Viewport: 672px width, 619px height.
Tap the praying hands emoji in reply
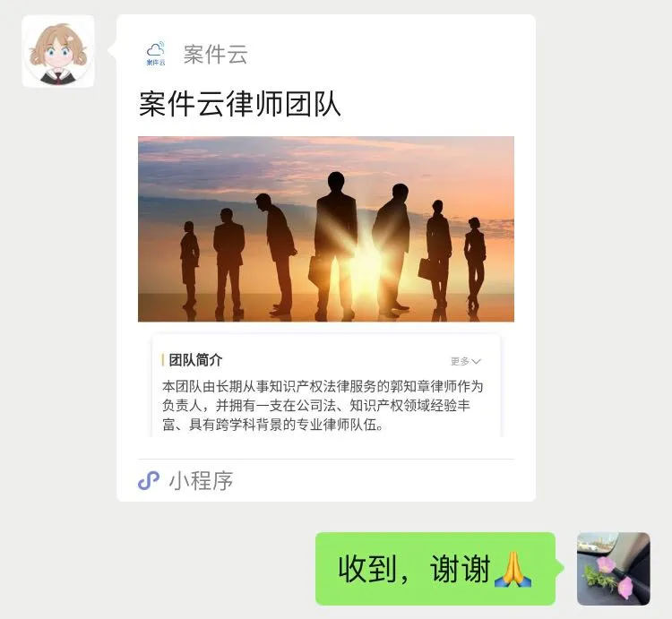(x=513, y=569)
